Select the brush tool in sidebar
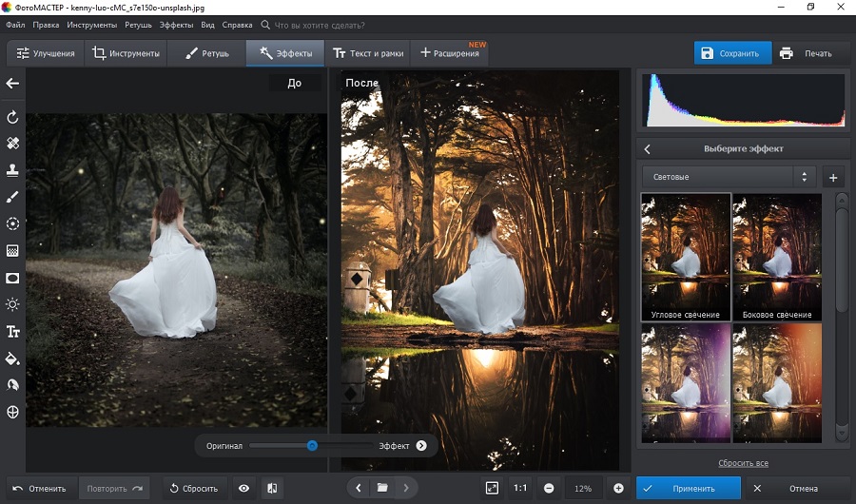The image size is (856, 504). click(12, 197)
